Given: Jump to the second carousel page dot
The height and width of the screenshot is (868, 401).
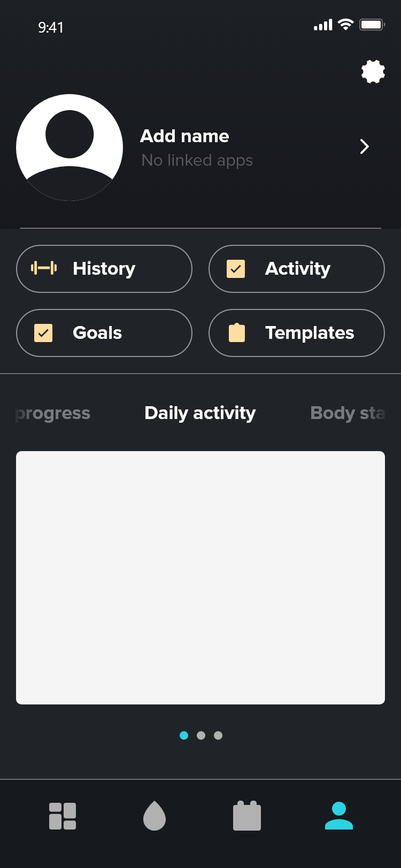Looking at the screenshot, I should click(201, 735).
